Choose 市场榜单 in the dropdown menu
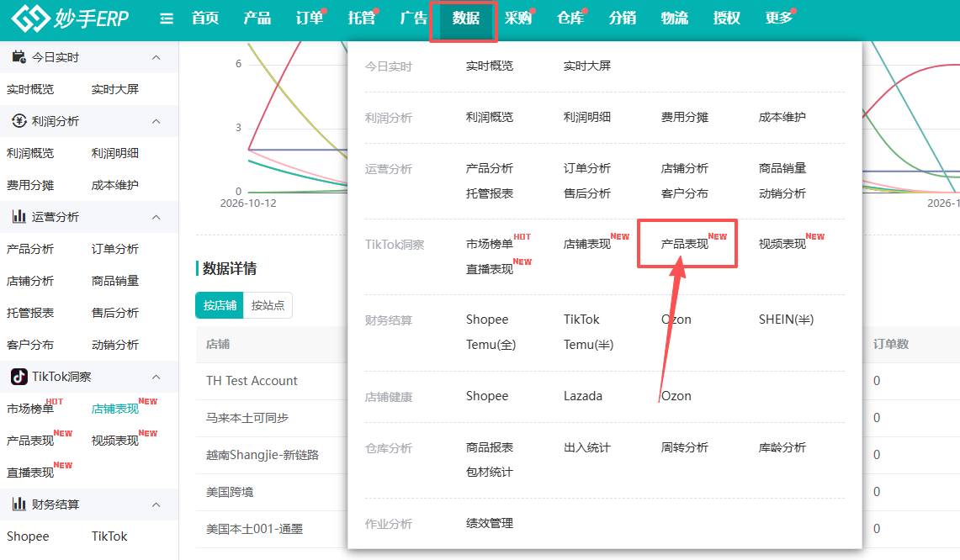The image size is (960, 560). [x=489, y=244]
